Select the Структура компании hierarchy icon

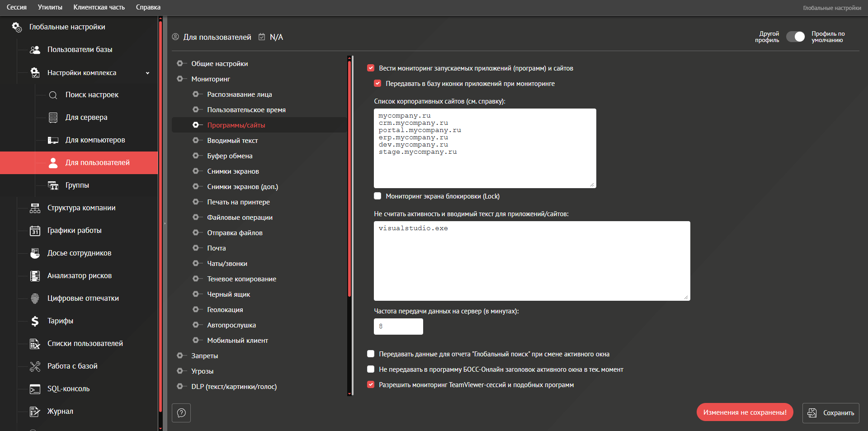click(x=35, y=208)
